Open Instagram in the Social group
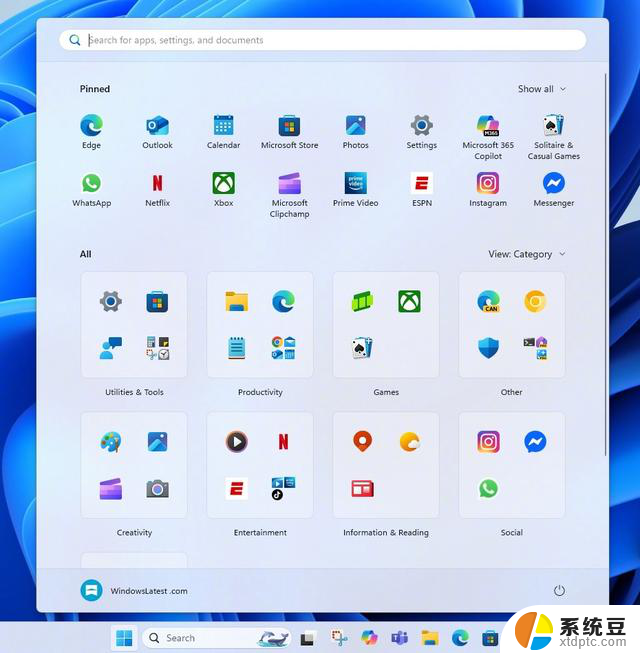This screenshot has height=653, width=640. click(x=488, y=441)
